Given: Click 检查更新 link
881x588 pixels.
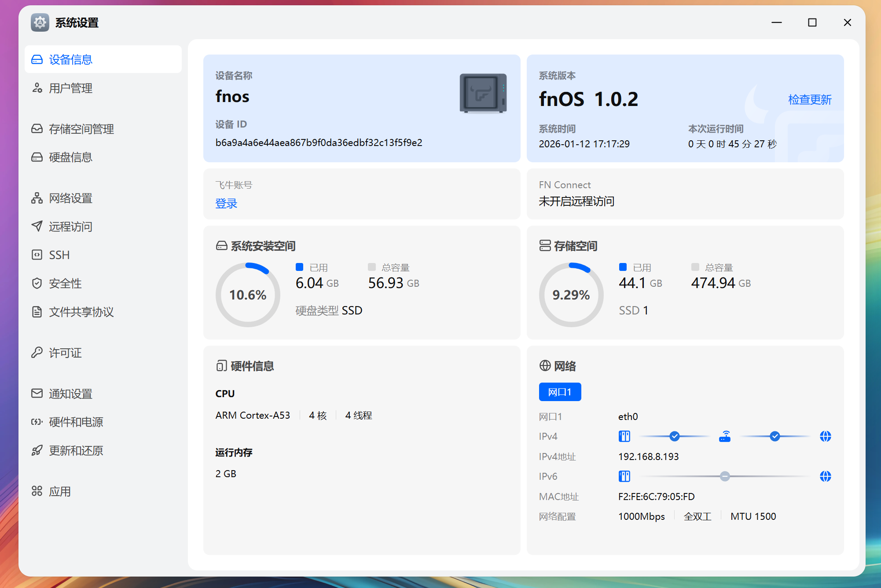Looking at the screenshot, I should (809, 99).
